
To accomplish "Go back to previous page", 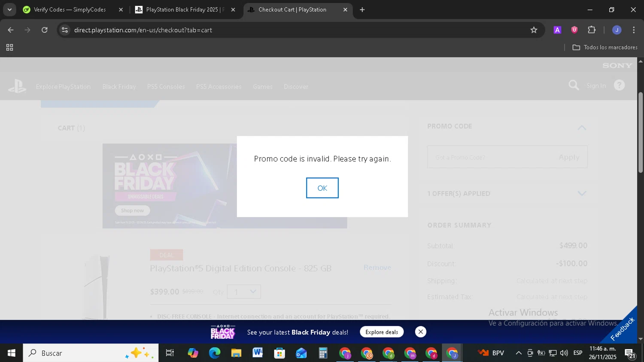I will pyautogui.click(x=11, y=30).
